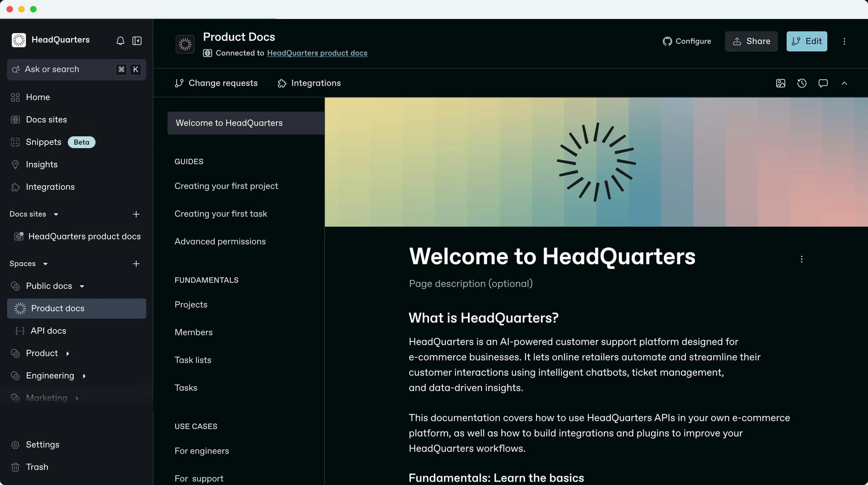
Task: Open the notifications bell
Action: click(x=120, y=41)
